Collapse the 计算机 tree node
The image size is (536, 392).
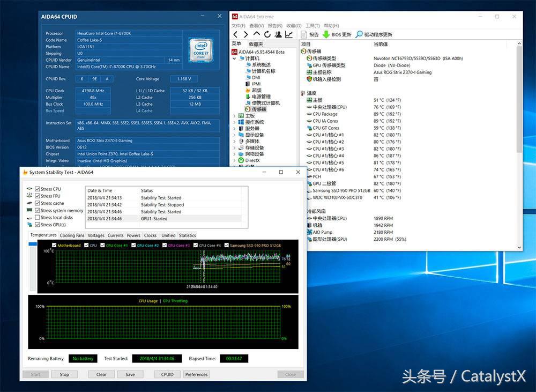(x=234, y=58)
